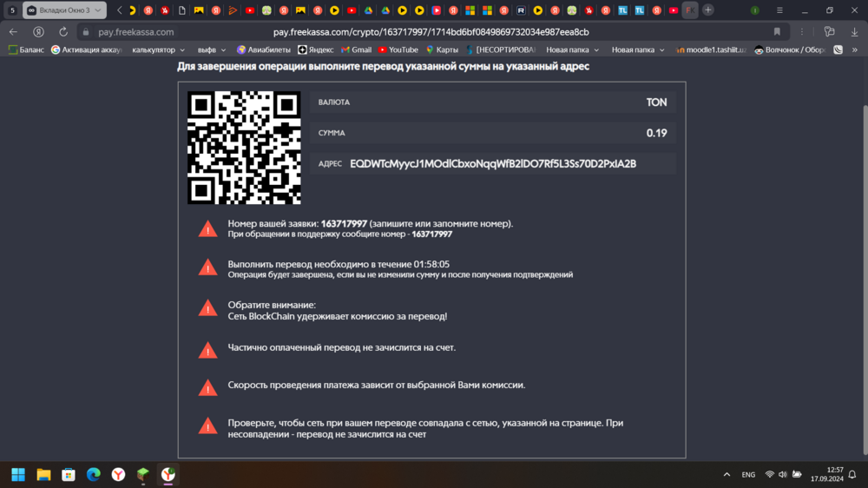The width and height of the screenshot is (868, 488).
Task: Expand the Вкладки Окно 3 tab group
Action: coord(64,10)
